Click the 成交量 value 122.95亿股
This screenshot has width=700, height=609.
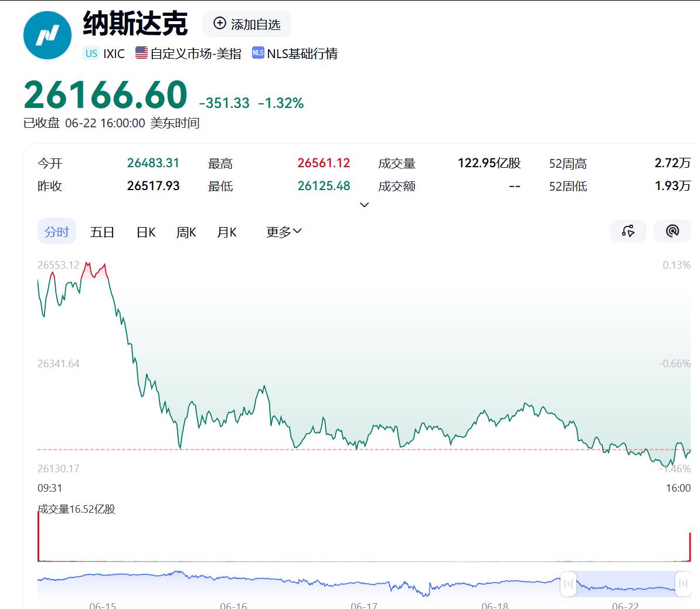(x=490, y=163)
